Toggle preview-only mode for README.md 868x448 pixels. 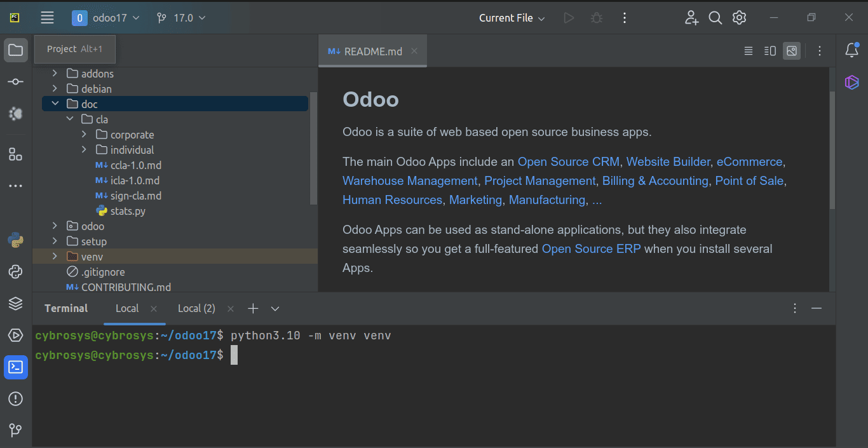791,50
